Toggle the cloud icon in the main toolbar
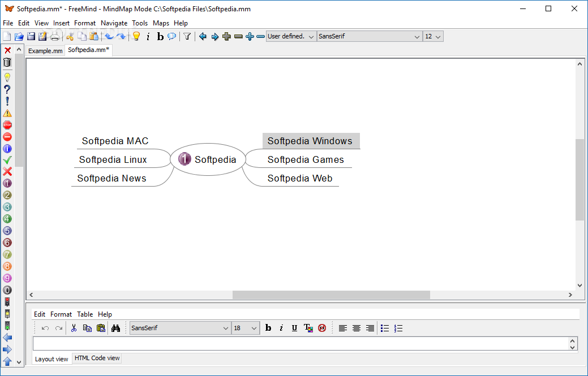 [x=171, y=36]
